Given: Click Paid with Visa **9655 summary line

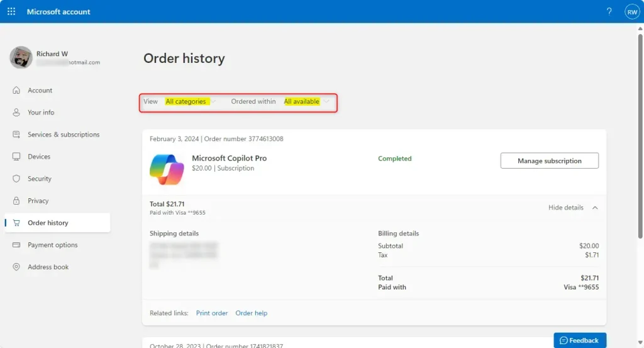Looking at the screenshot, I should [177, 213].
